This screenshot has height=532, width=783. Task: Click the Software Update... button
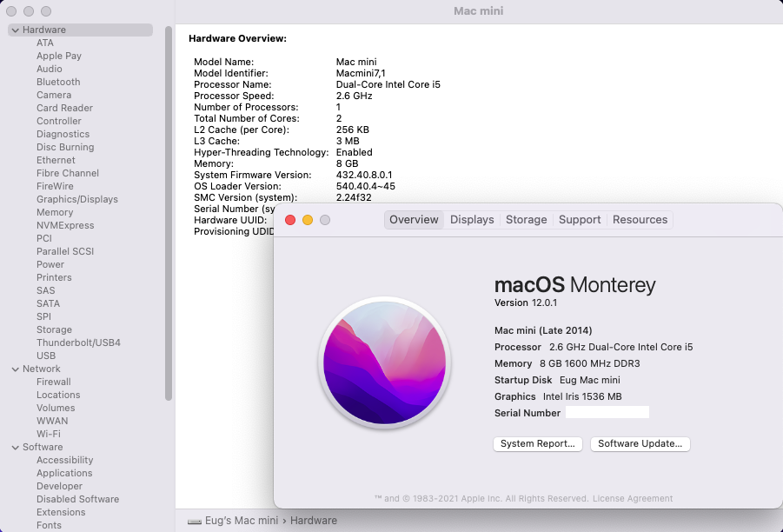pyautogui.click(x=640, y=444)
